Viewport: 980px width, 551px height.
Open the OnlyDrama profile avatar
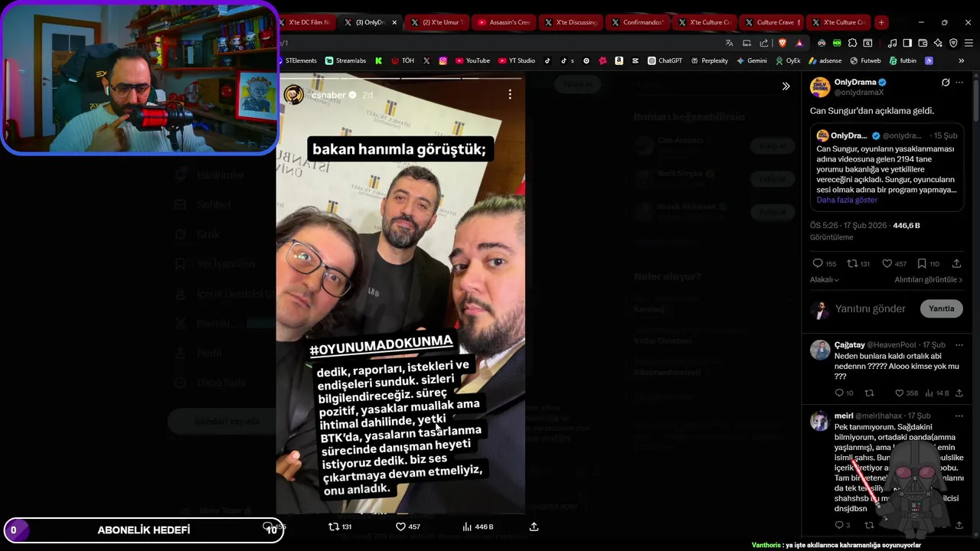pos(820,86)
